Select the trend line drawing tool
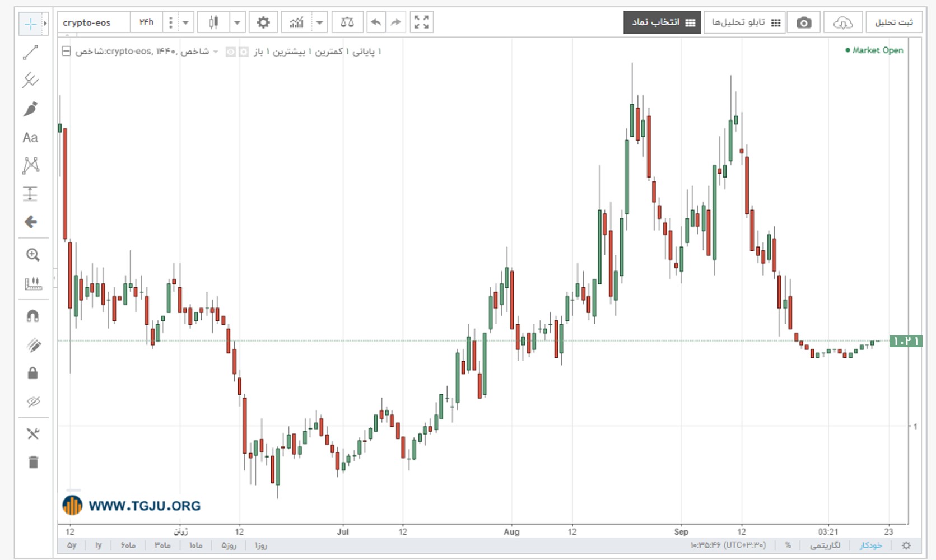 tap(31, 53)
